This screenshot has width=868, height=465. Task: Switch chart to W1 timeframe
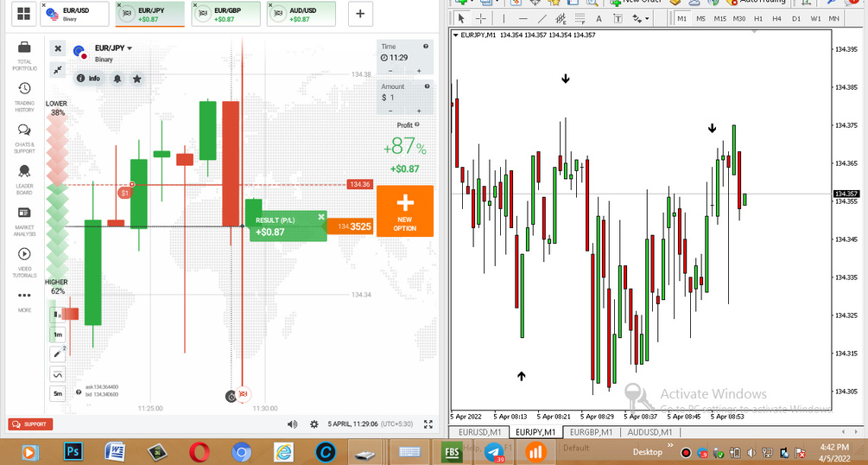(815, 18)
